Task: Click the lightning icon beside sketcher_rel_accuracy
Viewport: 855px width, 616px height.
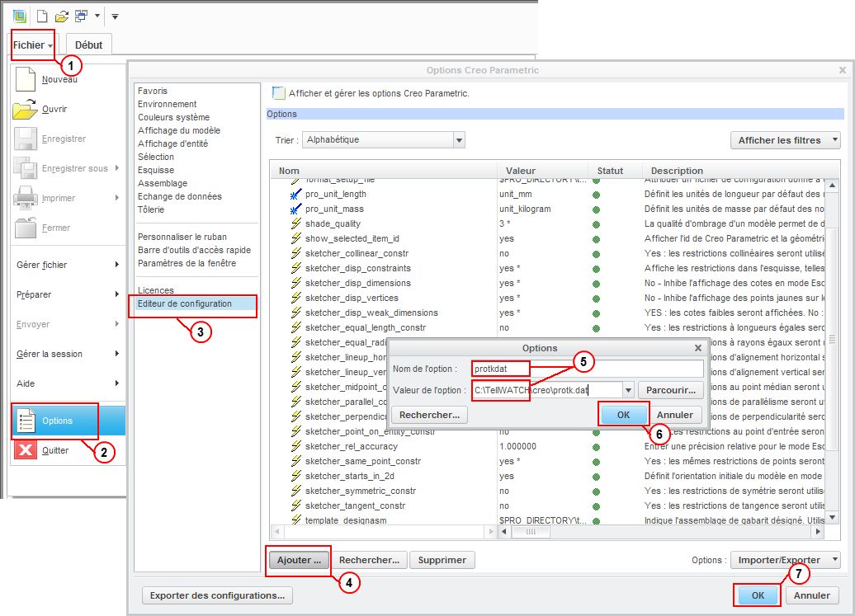Action: point(295,446)
